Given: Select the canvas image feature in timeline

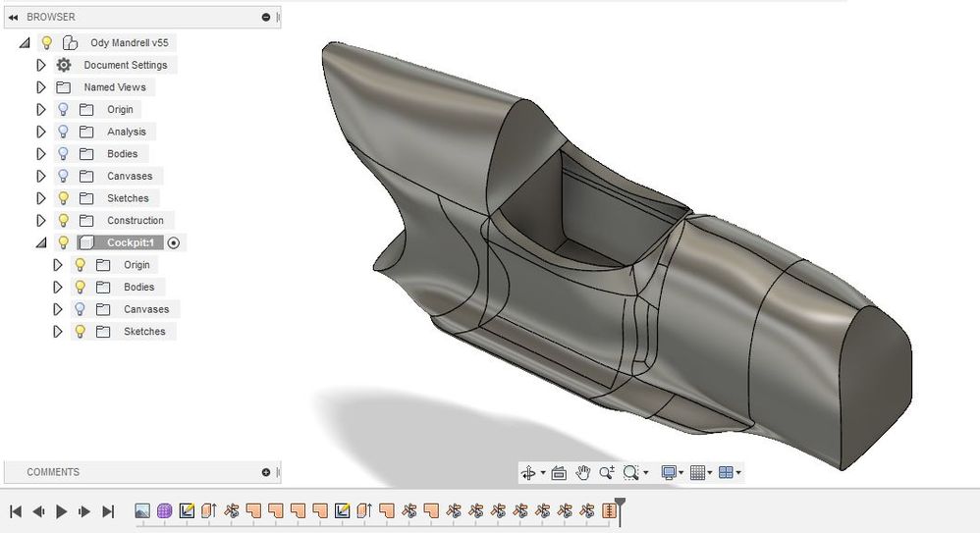Looking at the screenshot, I should tap(142, 511).
